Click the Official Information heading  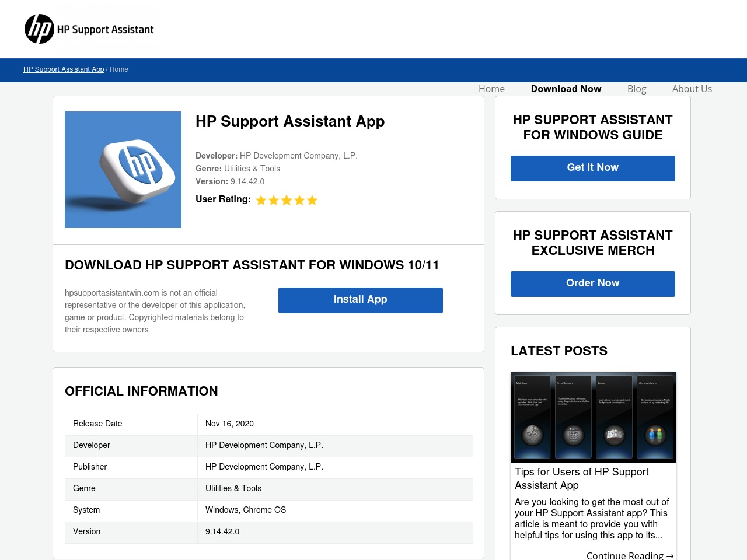click(x=141, y=391)
